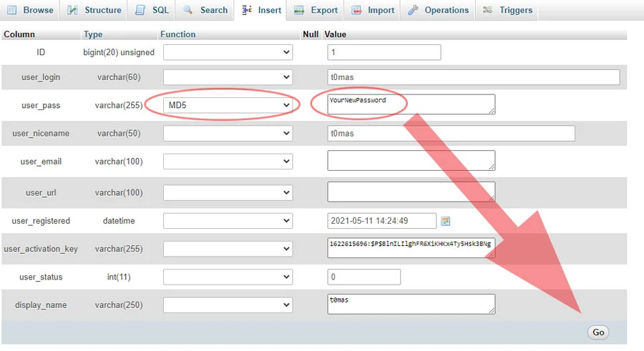Click the empty user_email value textarea
Image resolution: width=644 pixels, height=351 pixels.
[x=411, y=161]
